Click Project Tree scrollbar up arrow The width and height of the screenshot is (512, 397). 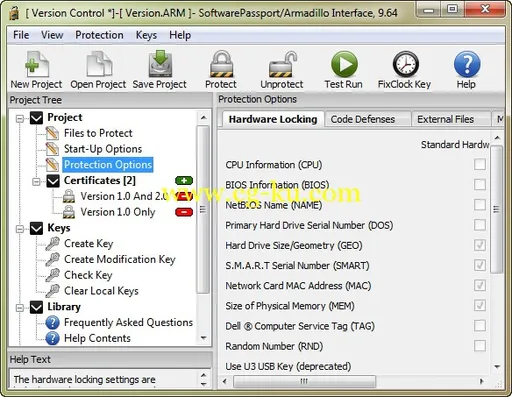coord(203,118)
